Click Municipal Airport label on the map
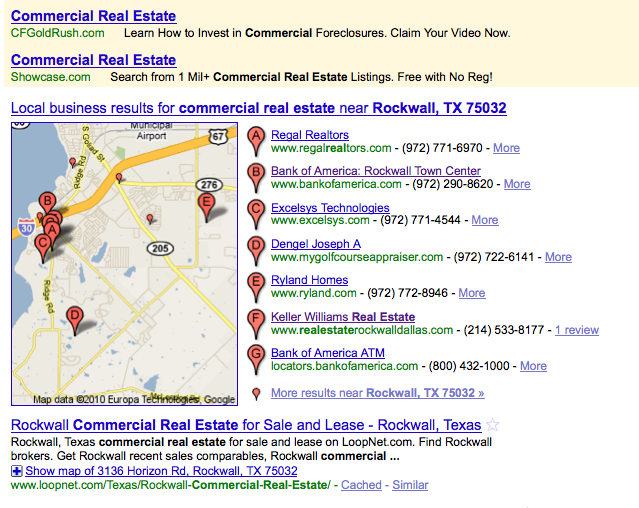This screenshot has height=508, width=639. coord(151,131)
